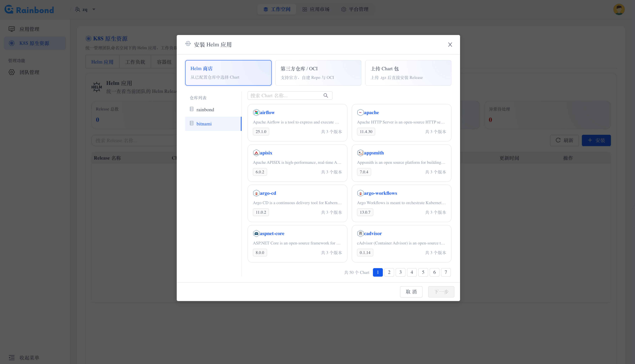The width and height of the screenshot is (635, 364).
Task: Select the bitnami repository
Action: (213, 124)
